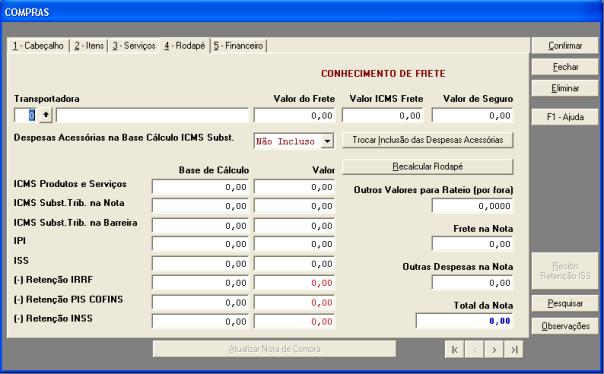
Task: Click the Confirmar button
Action: (x=565, y=45)
